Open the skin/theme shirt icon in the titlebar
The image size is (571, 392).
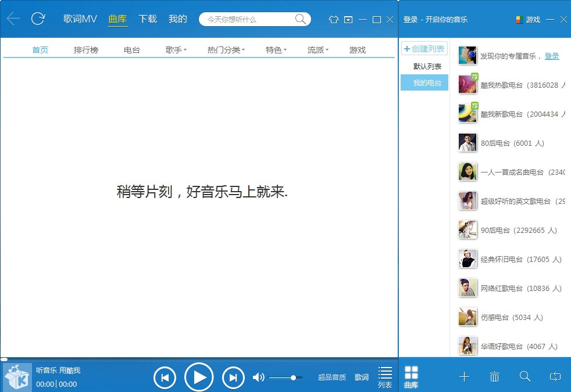333,19
